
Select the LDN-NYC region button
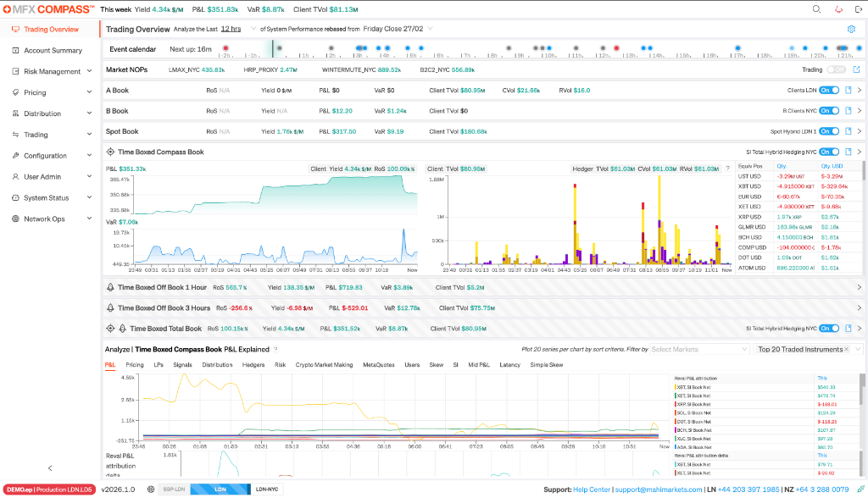[x=267, y=490]
